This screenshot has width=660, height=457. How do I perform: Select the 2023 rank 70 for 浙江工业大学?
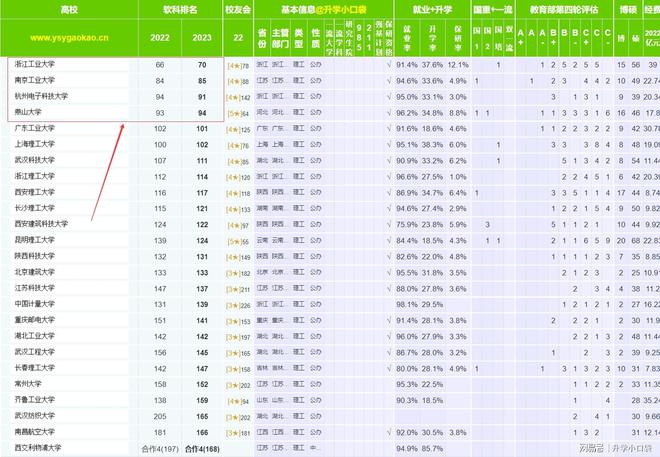202,65
